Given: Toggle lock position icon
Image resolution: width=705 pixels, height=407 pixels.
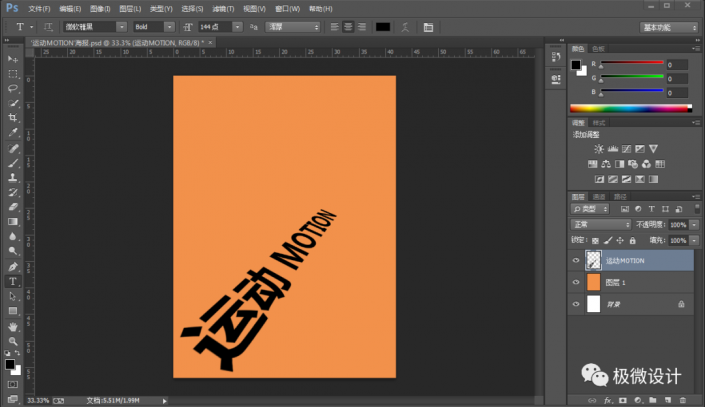Looking at the screenshot, I should point(620,241).
